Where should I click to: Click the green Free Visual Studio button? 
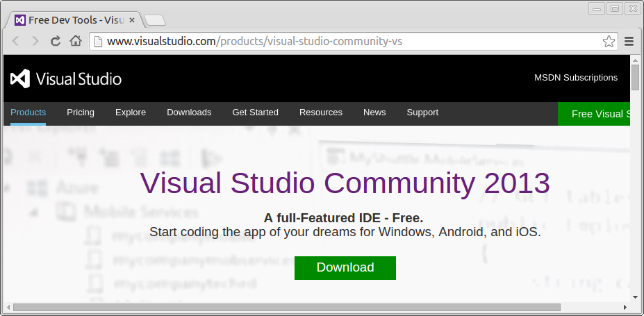(594, 114)
